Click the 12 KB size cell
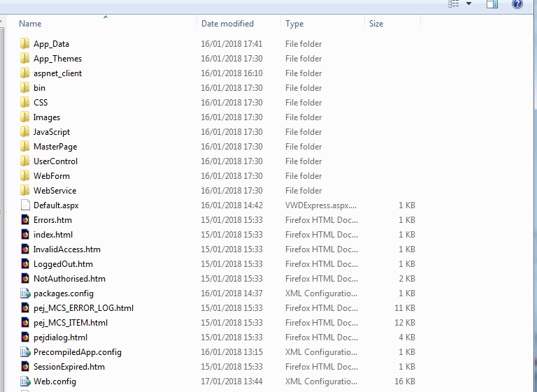Viewport: 537px width, 392px height. pos(404,323)
